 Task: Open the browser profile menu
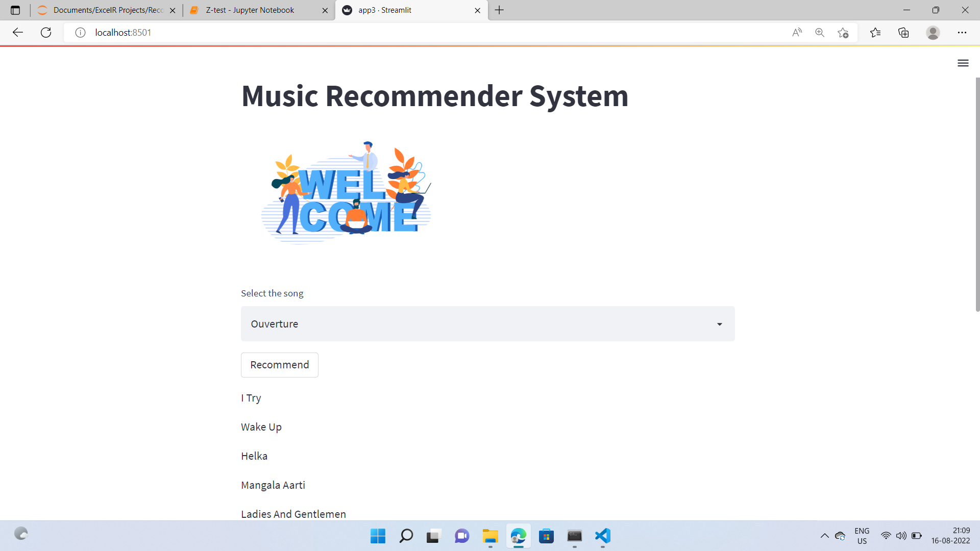pyautogui.click(x=933, y=32)
